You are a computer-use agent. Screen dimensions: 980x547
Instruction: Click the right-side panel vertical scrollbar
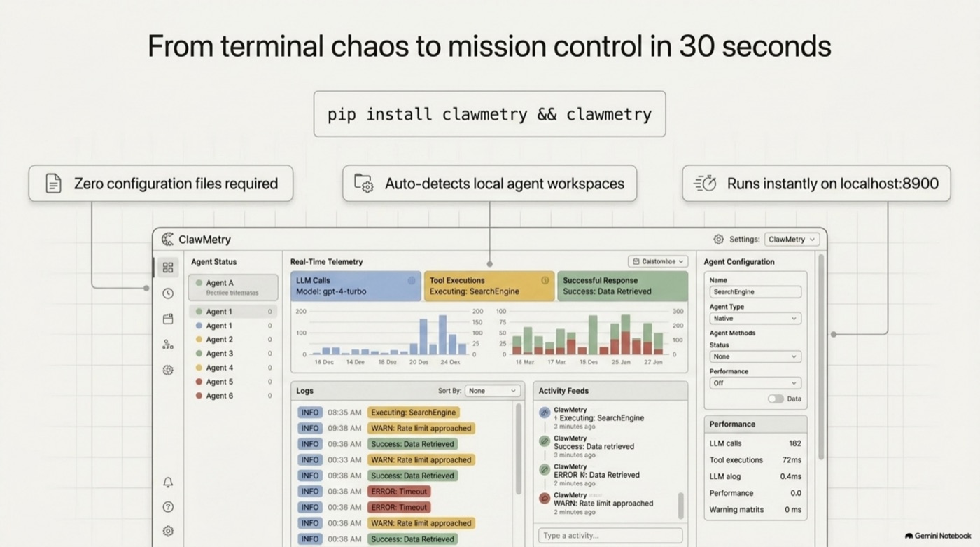pyautogui.click(x=821, y=357)
